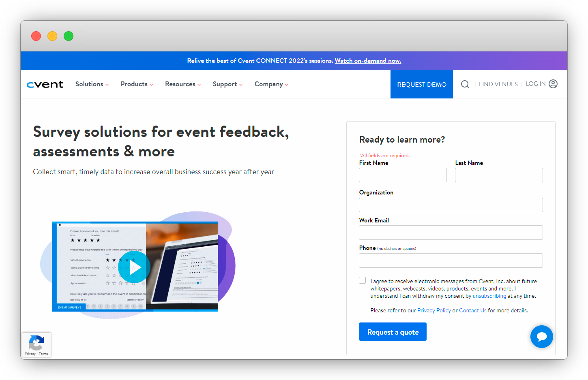
Task: Follow the Watch on-demand now link
Action: 368,61
